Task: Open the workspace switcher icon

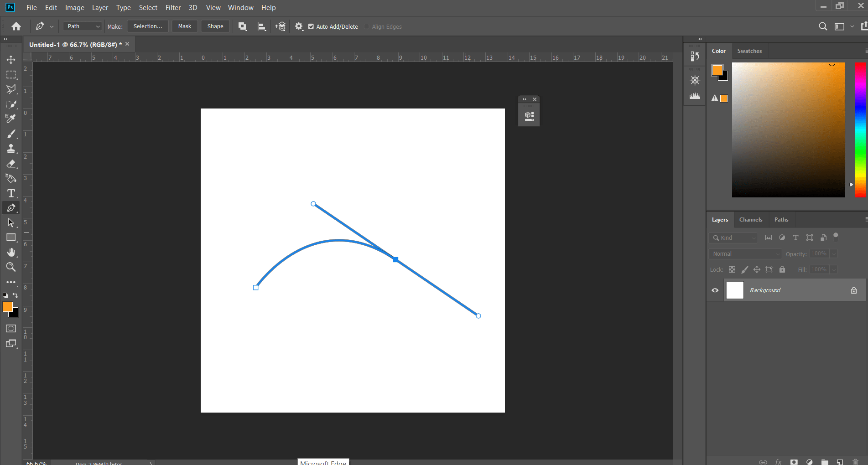Action: click(x=840, y=26)
